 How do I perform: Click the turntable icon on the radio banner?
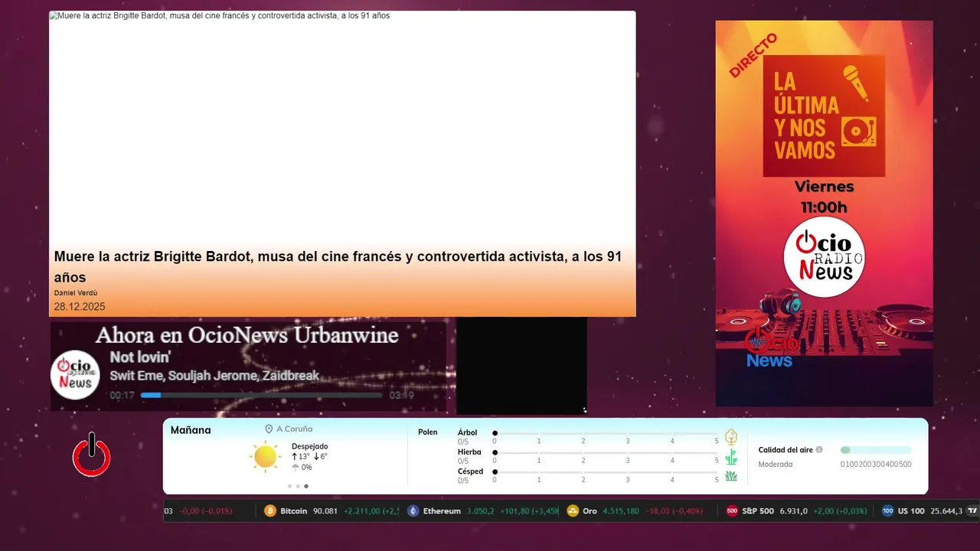(858, 132)
